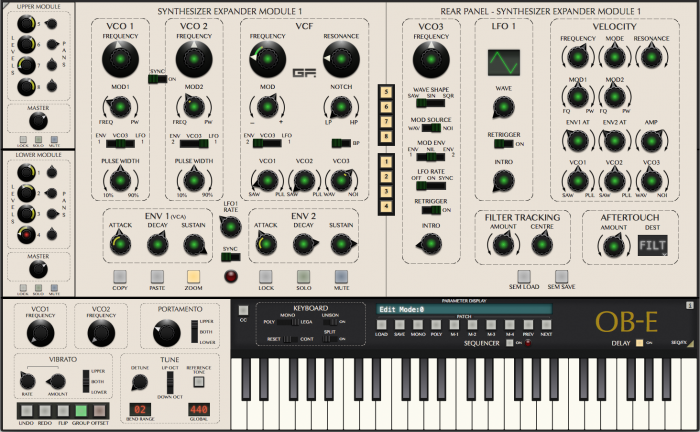Click the Upper Module LOCK button
700x432 pixels.
pyautogui.click(x=23, y=140)
